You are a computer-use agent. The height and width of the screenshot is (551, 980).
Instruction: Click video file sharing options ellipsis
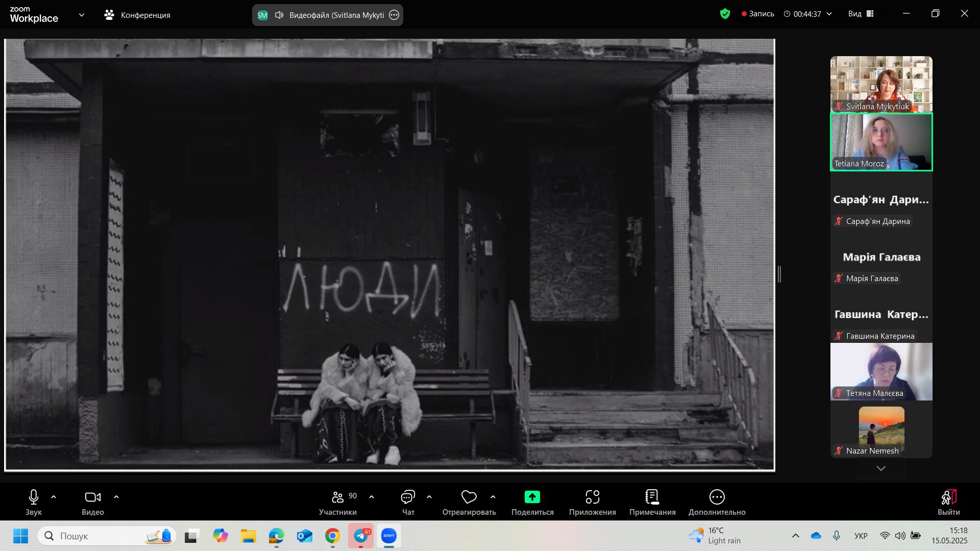click(x=394, y=15)
